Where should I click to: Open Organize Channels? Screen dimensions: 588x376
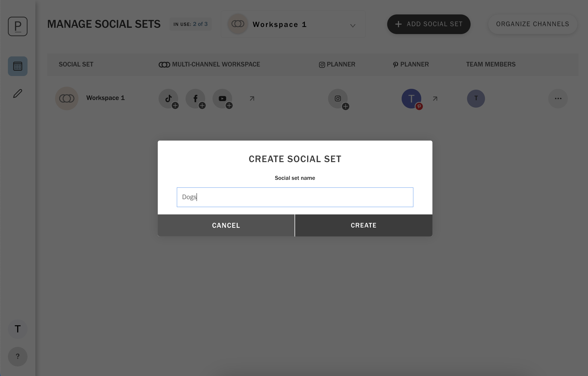coord(532,24)
